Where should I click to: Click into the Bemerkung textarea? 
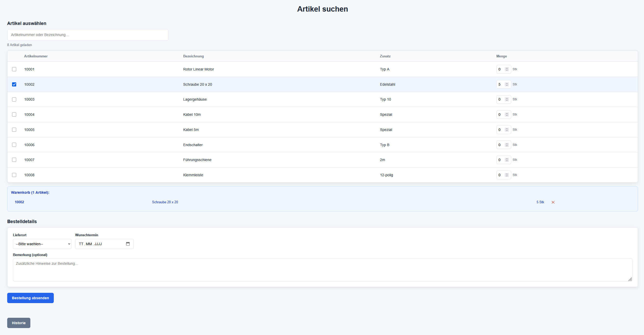322,270
